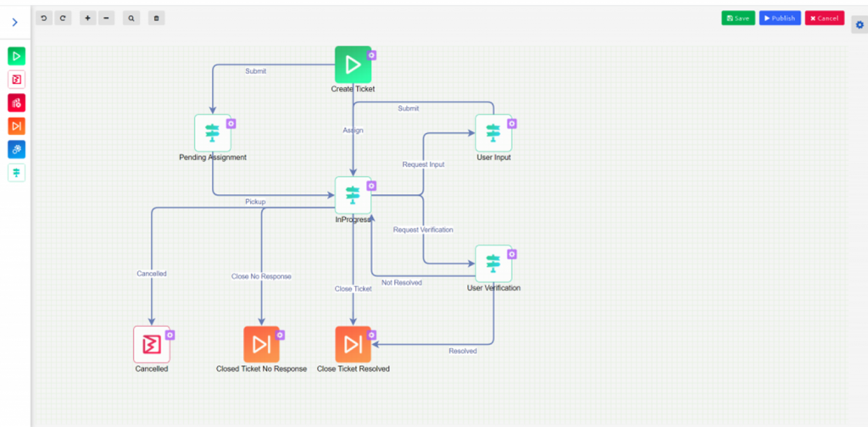
Task: Open the settings gear at top right
Action: pyautogui.click(x=860, y=25)
